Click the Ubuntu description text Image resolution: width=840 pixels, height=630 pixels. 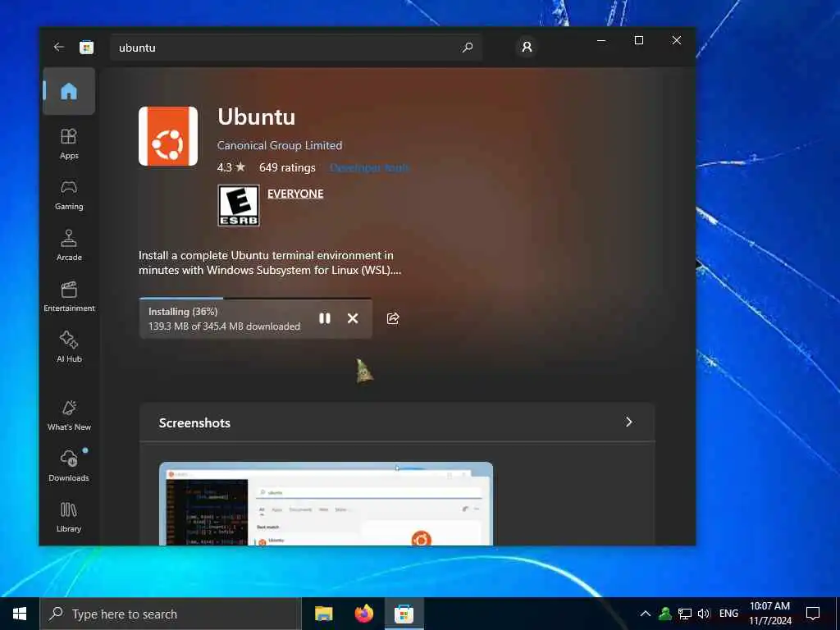click(269, 262)
